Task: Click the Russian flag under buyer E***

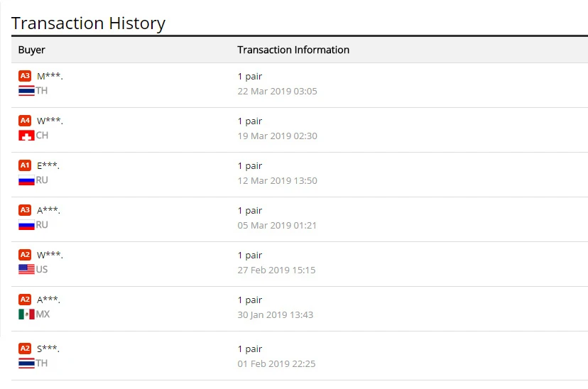Action: click(26, 180)
